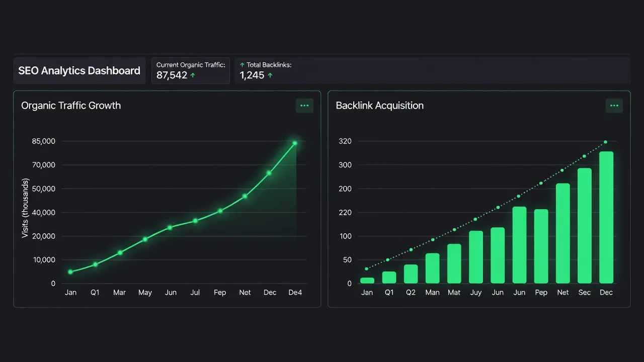Click the trend-line dot above the Jan bar
Screen dimensions: 644x362
(x=367, y=269)
